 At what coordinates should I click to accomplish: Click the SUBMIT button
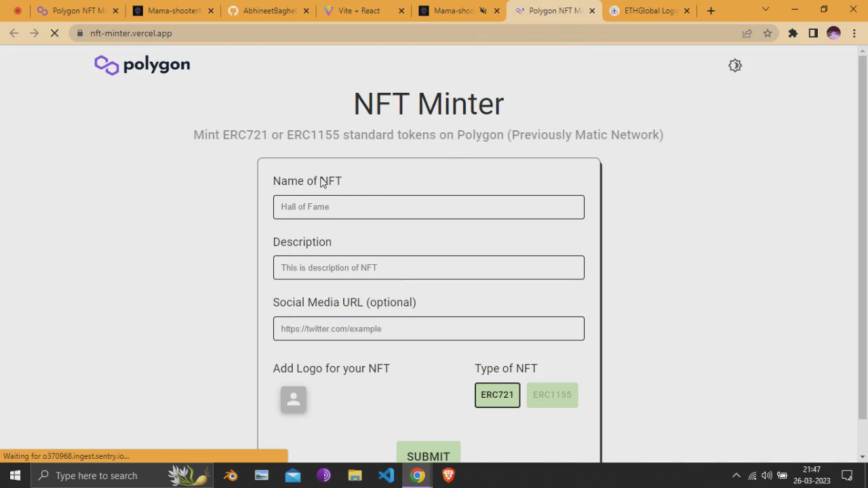click(x=429, y=453)
